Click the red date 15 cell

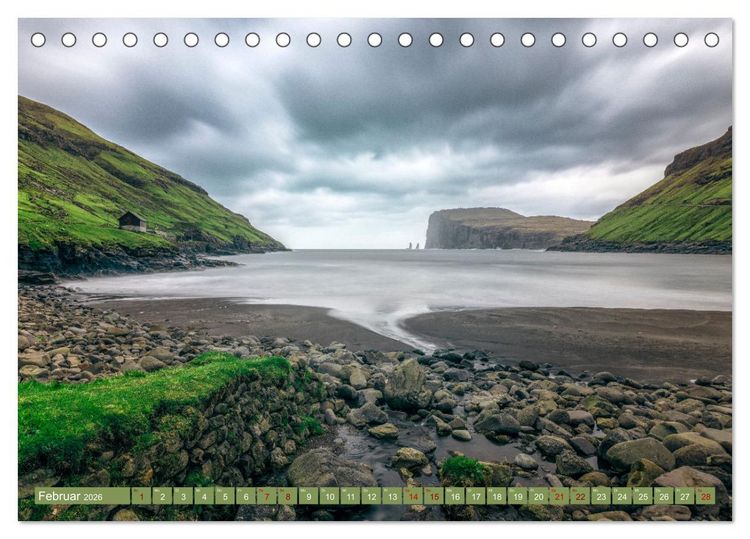click(434, 496)
